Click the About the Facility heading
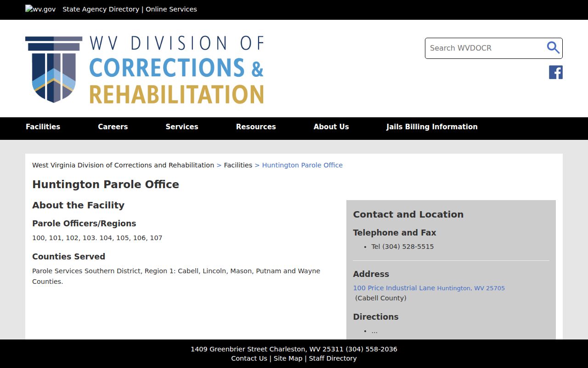Screen dimensions: 588x368 click(x=78, y=205)
